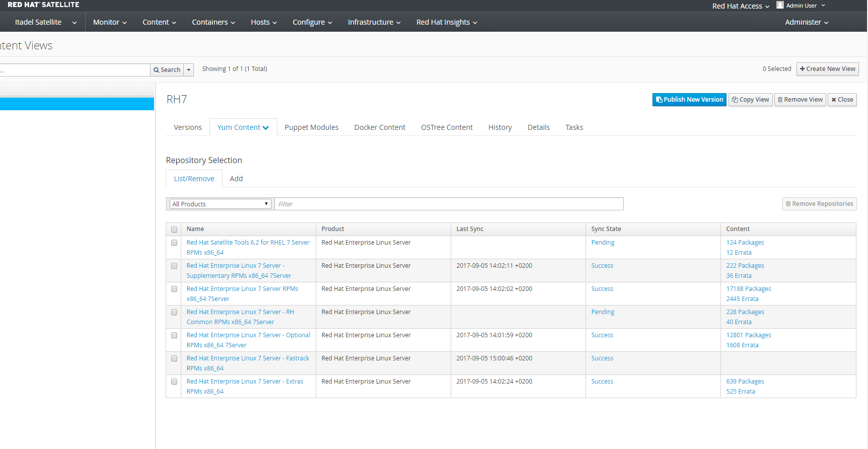Focus the content views search field
The width and height of the screenshot is (868, 449).
pyautogui.click(x=75, y=69)
